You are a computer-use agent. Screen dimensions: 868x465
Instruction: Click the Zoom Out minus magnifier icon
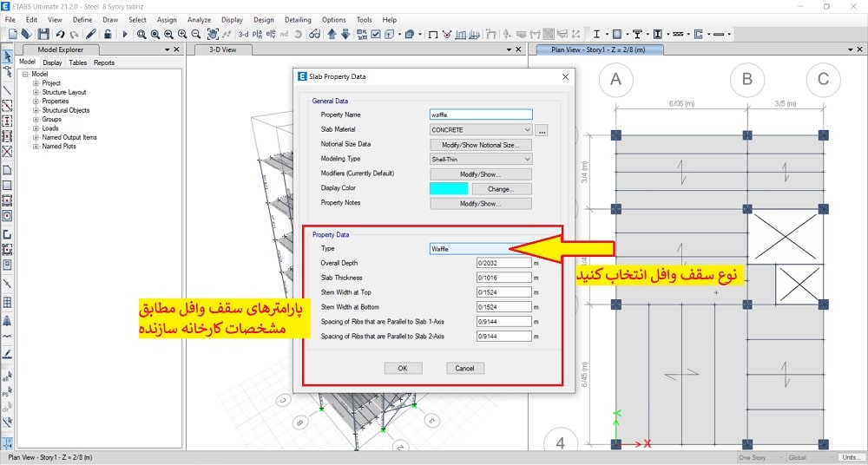click(x=196, y=34)
